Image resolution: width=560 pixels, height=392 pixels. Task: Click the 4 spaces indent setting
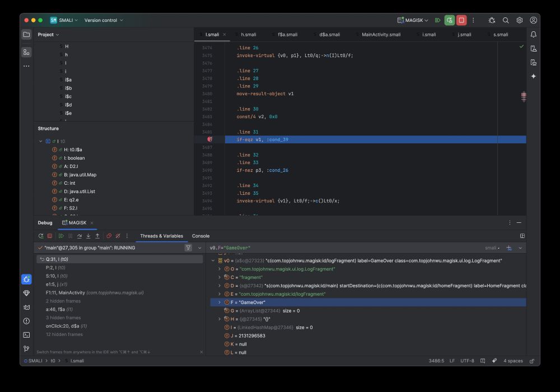(x=513, y=361)
